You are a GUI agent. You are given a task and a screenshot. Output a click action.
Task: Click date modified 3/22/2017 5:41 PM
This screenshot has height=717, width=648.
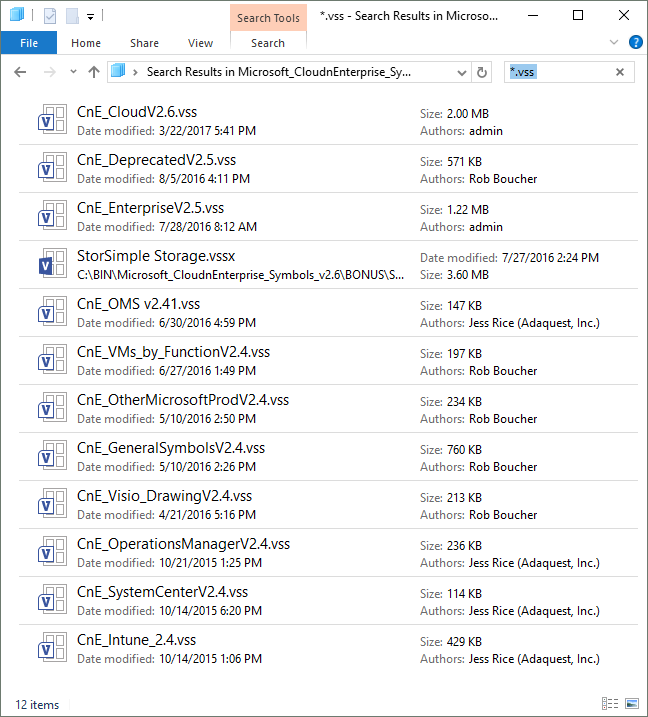[x=207, y=131]
